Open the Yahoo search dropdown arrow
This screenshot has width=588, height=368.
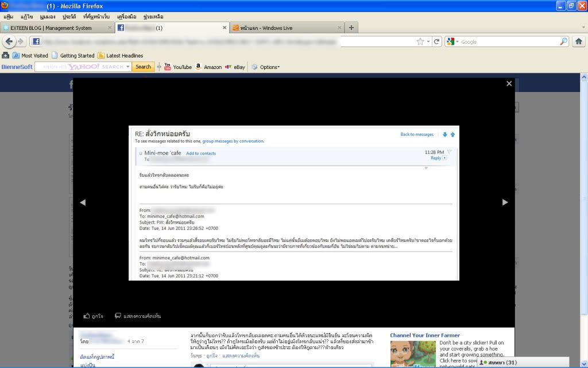click(128, 67)
